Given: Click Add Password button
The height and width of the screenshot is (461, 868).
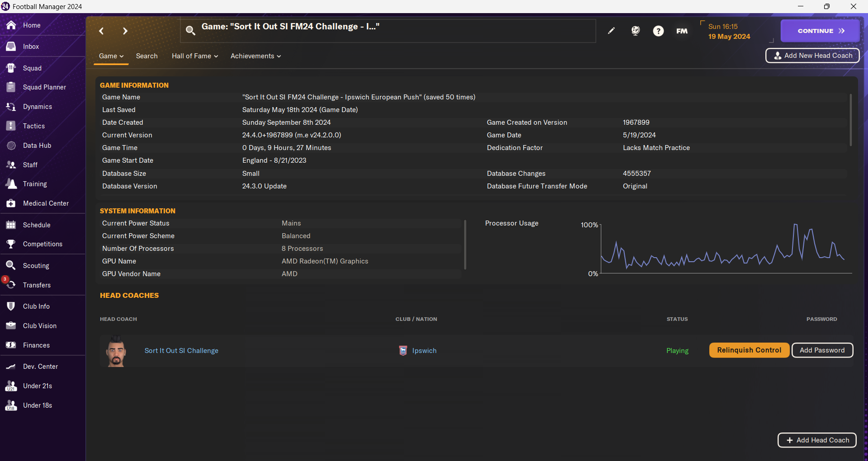Looking at the screenshot, I should [822, 350].
